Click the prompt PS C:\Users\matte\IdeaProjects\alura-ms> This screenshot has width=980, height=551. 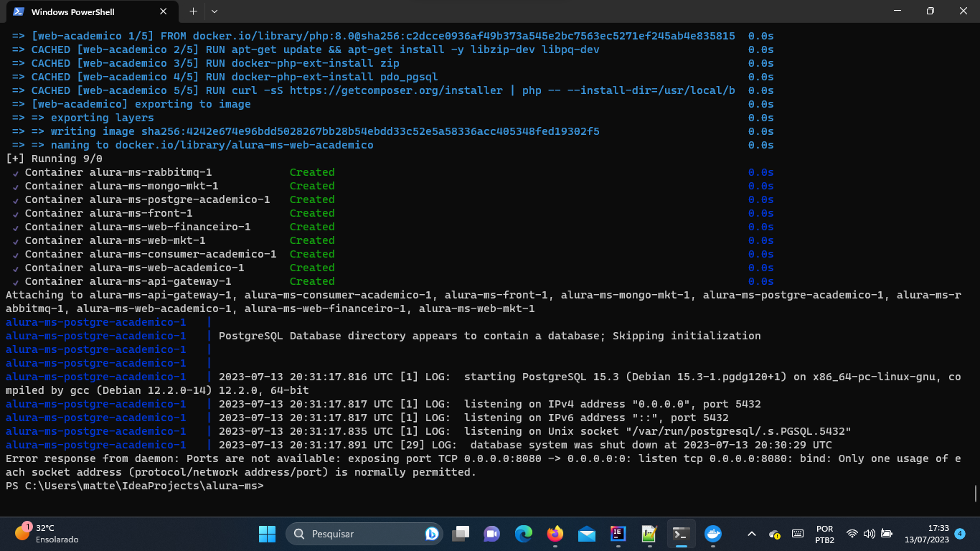click(135, 486)
